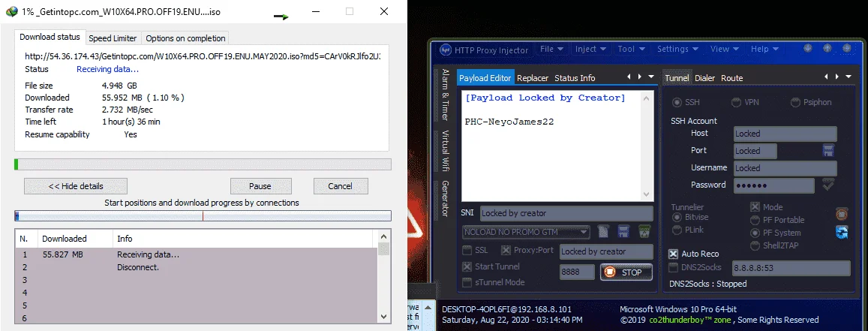This screenshot has width=868, height=331.
Task: Switch to the Replacer tab
Action: [533, 78]
